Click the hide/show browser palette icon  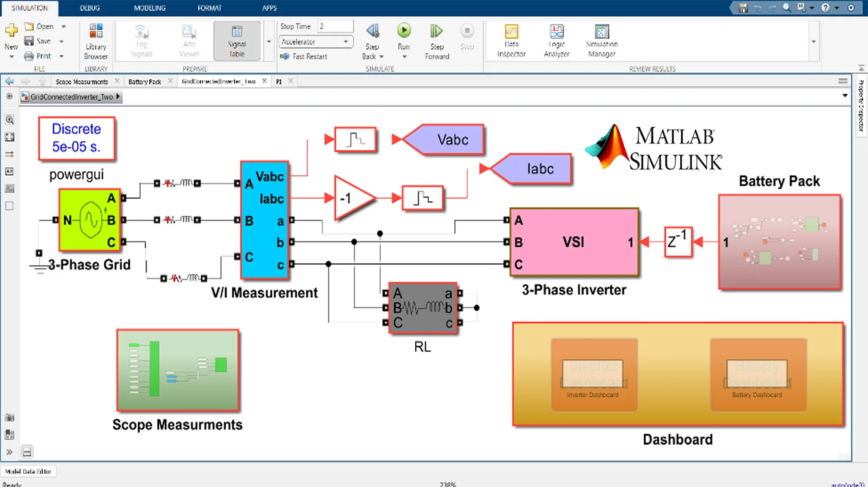pyautogui.click(x=9, y=96)
